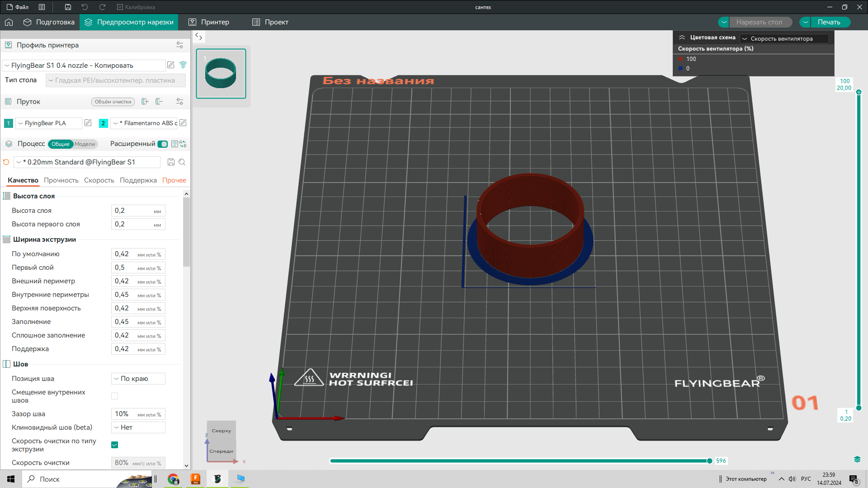
Task: Click the Печать button
Action: [829, 22]
